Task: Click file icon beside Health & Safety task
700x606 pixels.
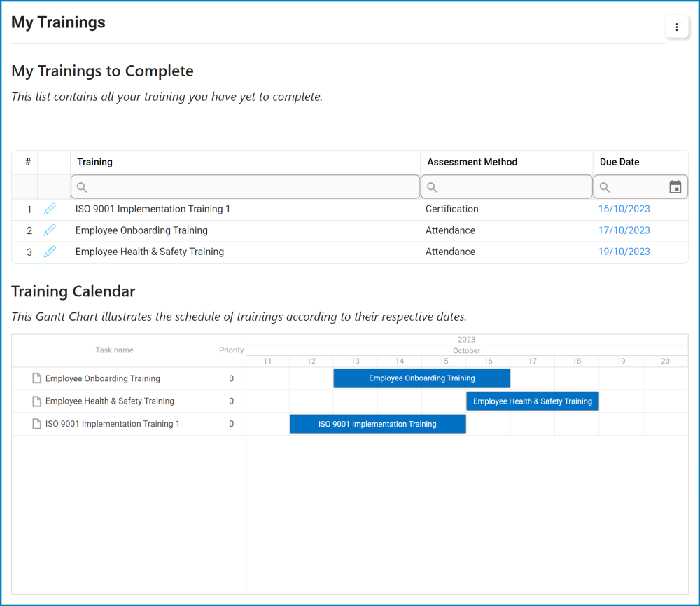Action: point(36,401)
